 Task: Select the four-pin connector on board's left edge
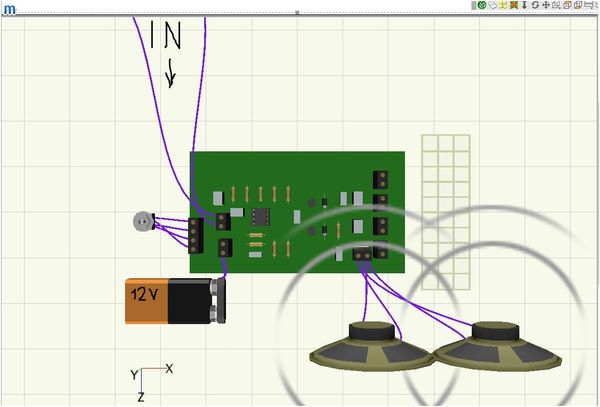tap(195, 236)
